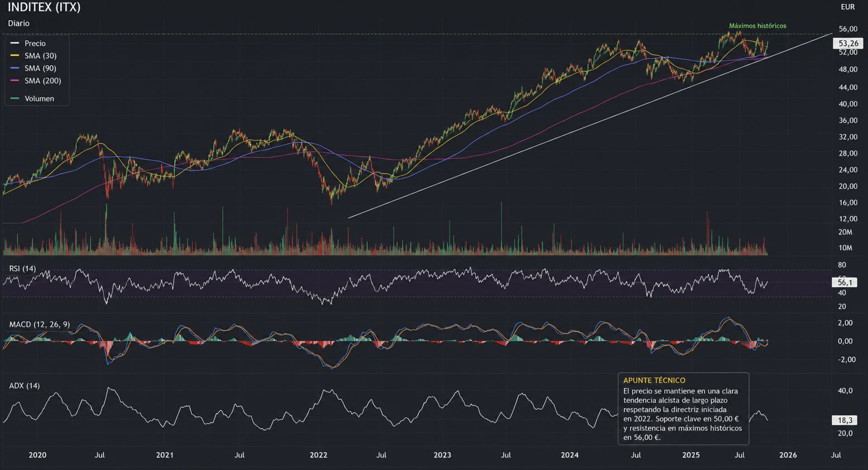The image size is (868, 470).
Task: Click the pink SMA (200) legend line marker
Action: click(x=15, y=81)
